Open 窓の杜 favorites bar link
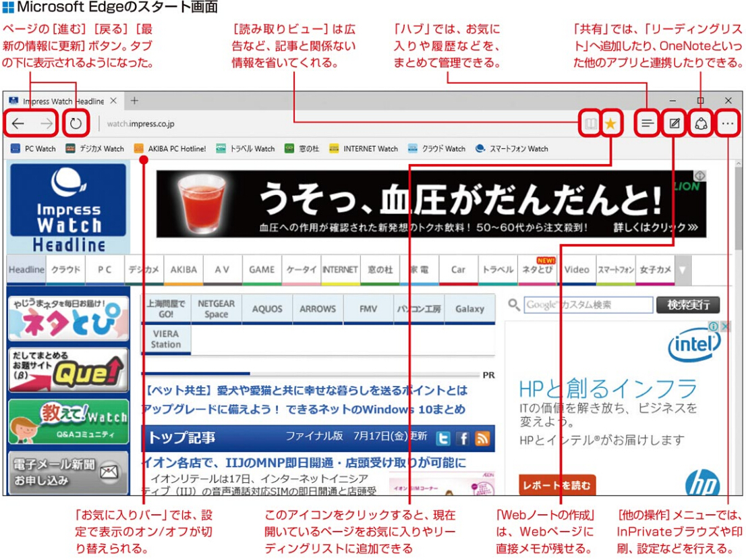This screenshot has width=746, height=560. (302, 149)
